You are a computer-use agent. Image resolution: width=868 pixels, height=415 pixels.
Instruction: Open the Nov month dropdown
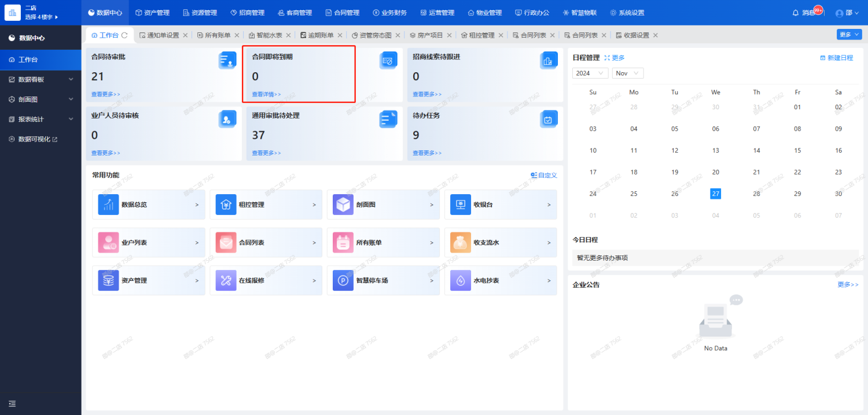coord(627,73)
